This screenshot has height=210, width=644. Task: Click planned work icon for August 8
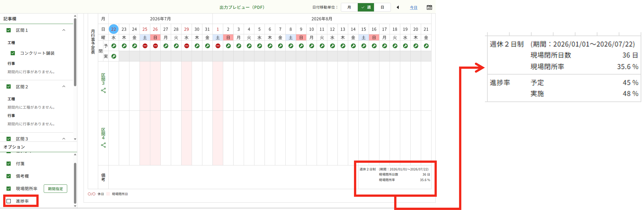coord(291,46)
